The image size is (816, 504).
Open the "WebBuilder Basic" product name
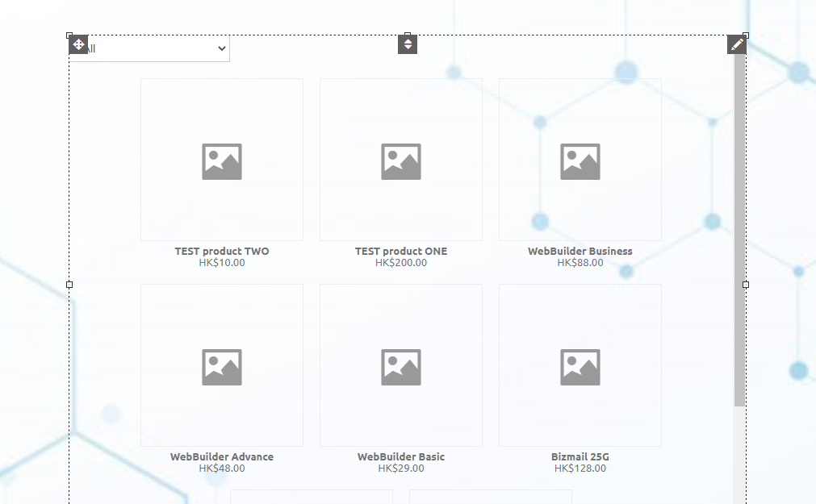click(401, 456)
